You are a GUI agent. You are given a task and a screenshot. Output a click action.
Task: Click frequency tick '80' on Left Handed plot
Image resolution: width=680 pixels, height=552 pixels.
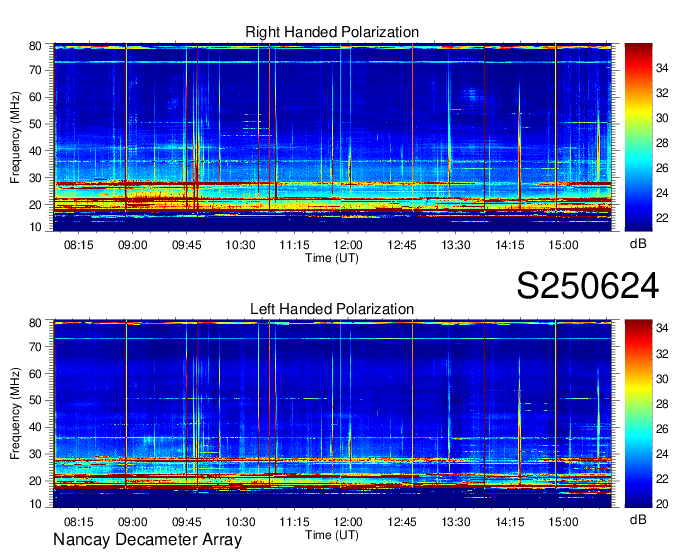36,323
